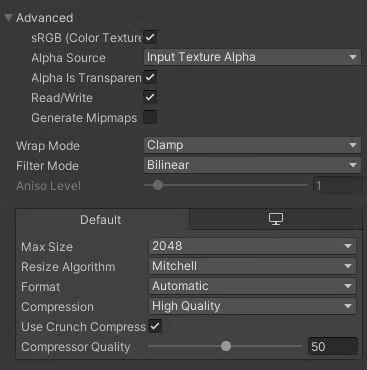Open Resize Algorithm Mitchell dropdown

(252, 266)
